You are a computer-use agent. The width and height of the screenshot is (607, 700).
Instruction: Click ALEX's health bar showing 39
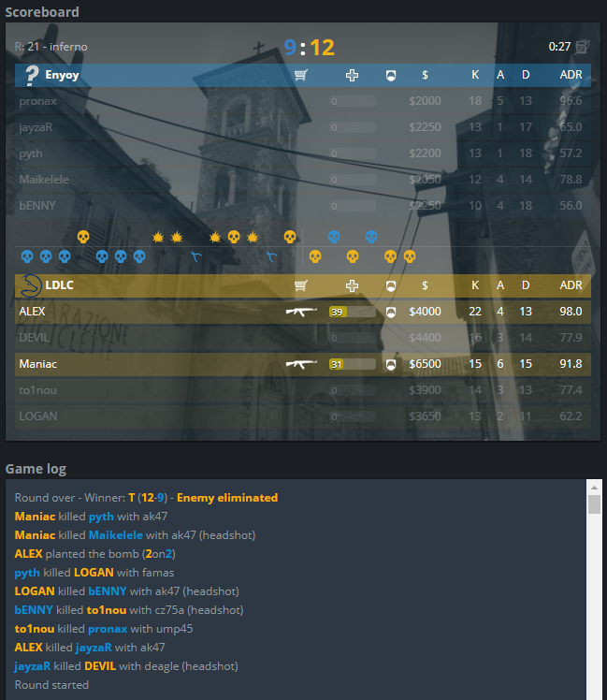pyautogui.click(x=353, y=312)
